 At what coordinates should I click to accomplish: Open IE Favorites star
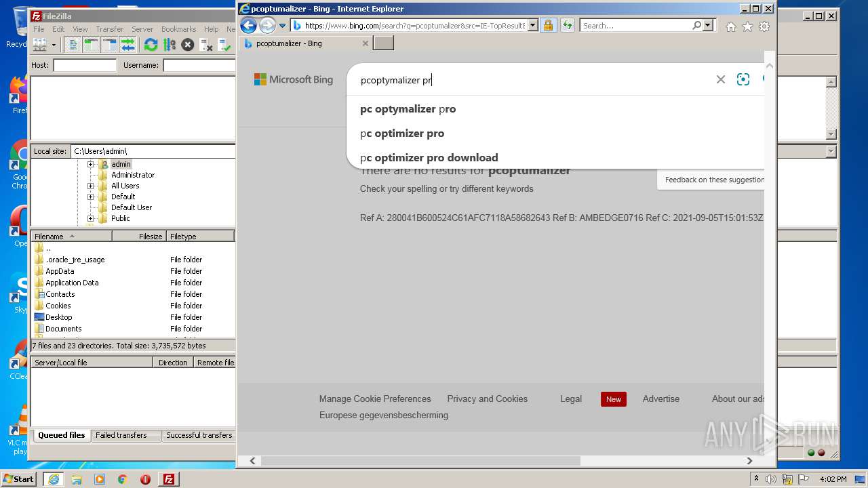point(747,26)
